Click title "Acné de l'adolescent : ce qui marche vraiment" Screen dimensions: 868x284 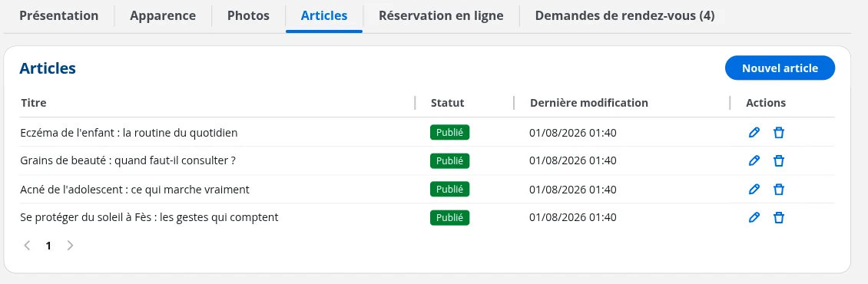[x=134, y=190]
